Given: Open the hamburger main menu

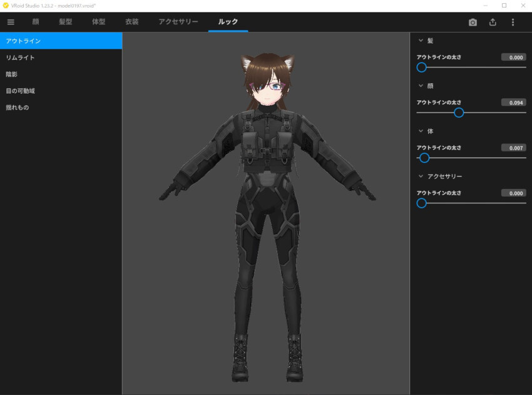Looking at the screenshot, I should (11, 22).
